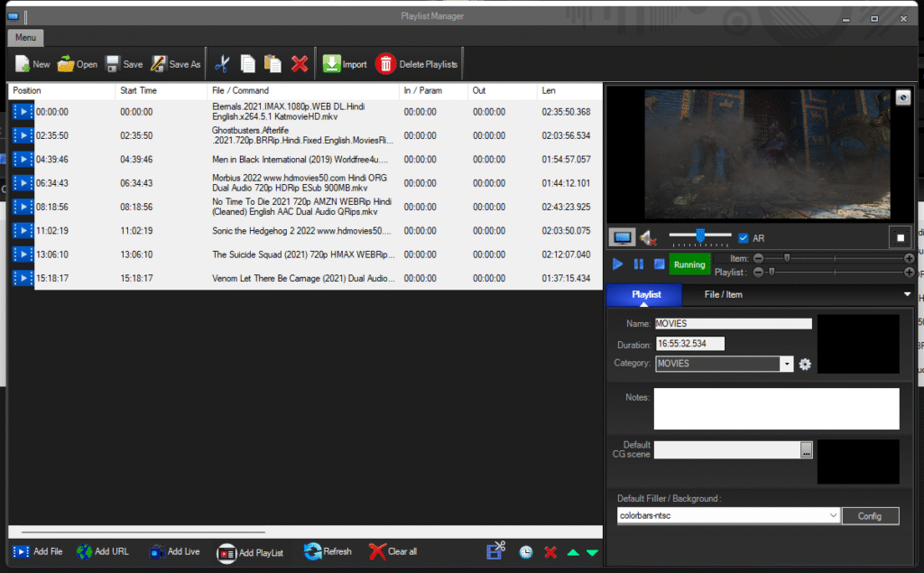Click the red Delete X toolbar icon

(x=298, y=63)
